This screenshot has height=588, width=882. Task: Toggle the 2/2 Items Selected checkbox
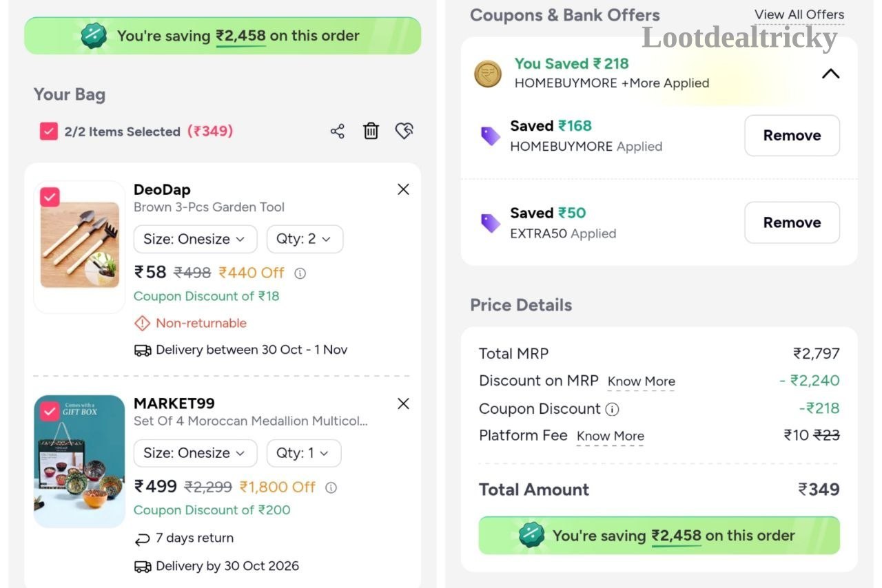coord(48,131)
